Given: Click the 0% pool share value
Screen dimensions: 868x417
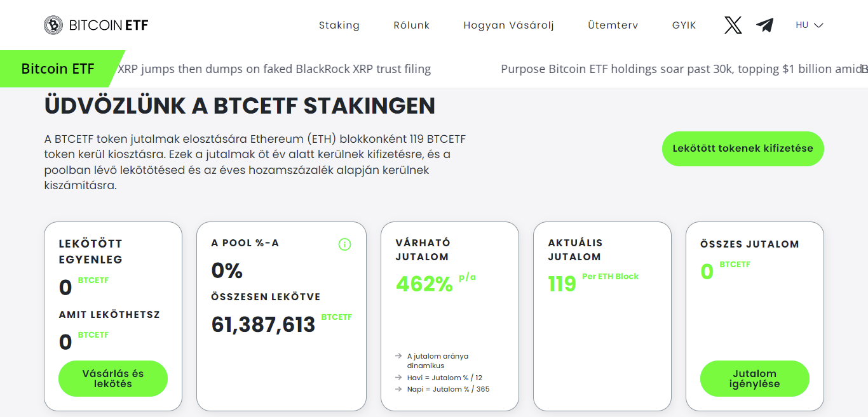Looking at the screenshot, I should pyautogui.click(x=227, y=271).
